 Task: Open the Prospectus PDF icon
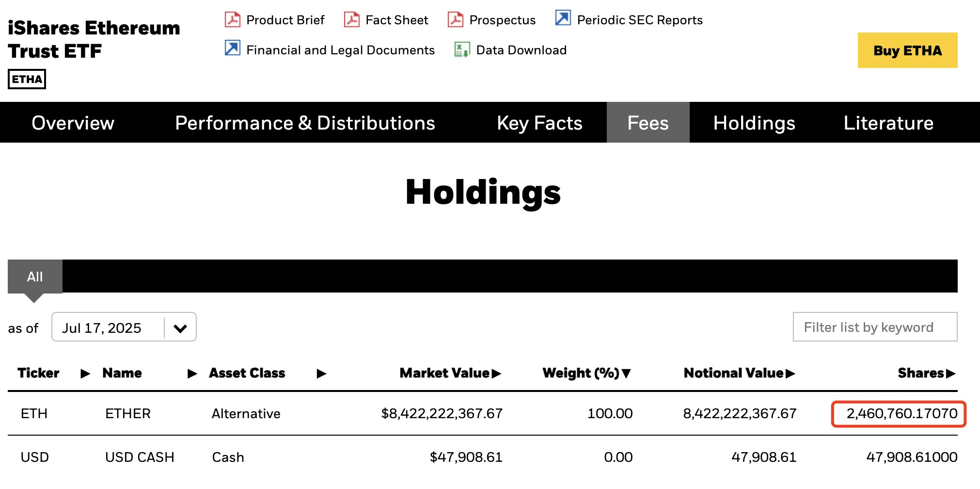click(x=455, y=20)
